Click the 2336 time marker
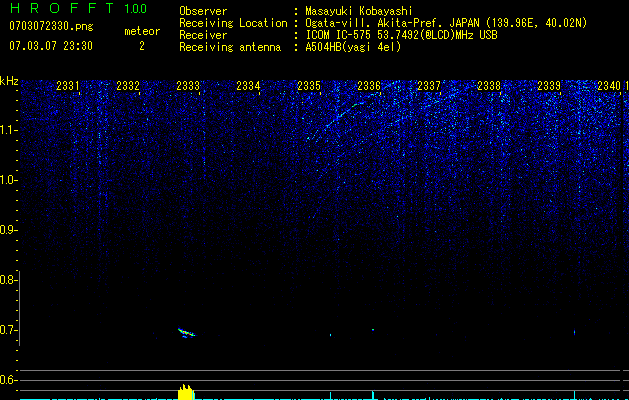This screenshot has width=629, height=400. pos(369,86)
